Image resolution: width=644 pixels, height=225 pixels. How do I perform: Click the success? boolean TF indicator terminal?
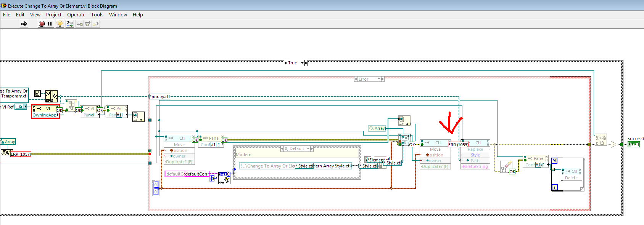click(634, 144)
